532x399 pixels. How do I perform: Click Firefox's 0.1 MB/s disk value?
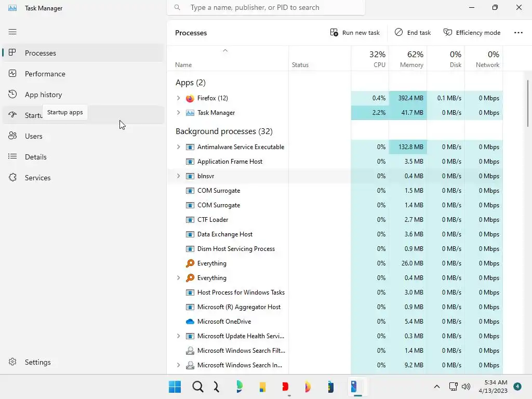tap(446, 98)
